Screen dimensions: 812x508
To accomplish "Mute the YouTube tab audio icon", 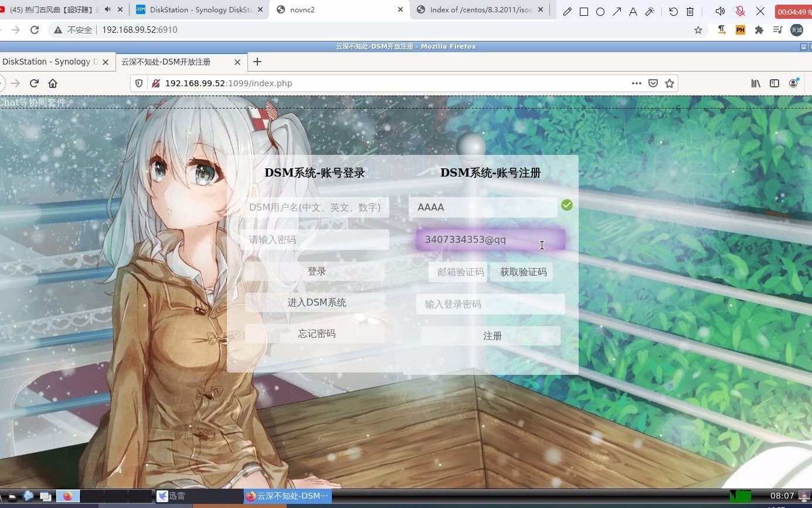I will point(107,10).
